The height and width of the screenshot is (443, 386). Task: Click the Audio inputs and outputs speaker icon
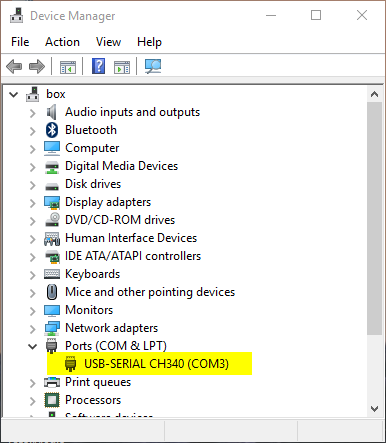tap(52, 112)
